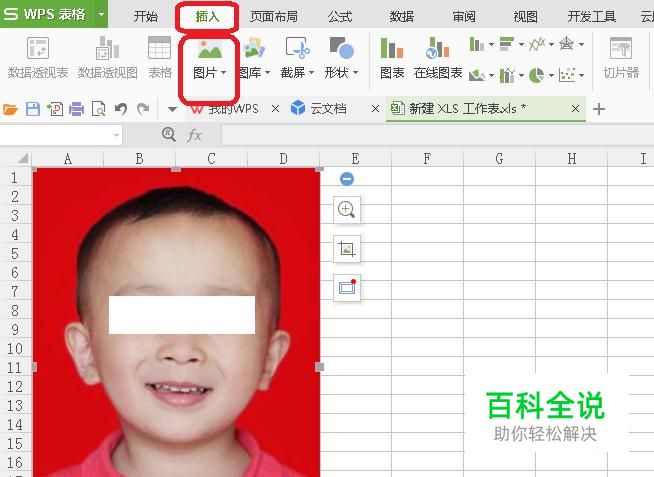The width and height of the screenshot is (654, 477).
Task: Click the scatter chart type icon
Action: click(x=567, y=75)
